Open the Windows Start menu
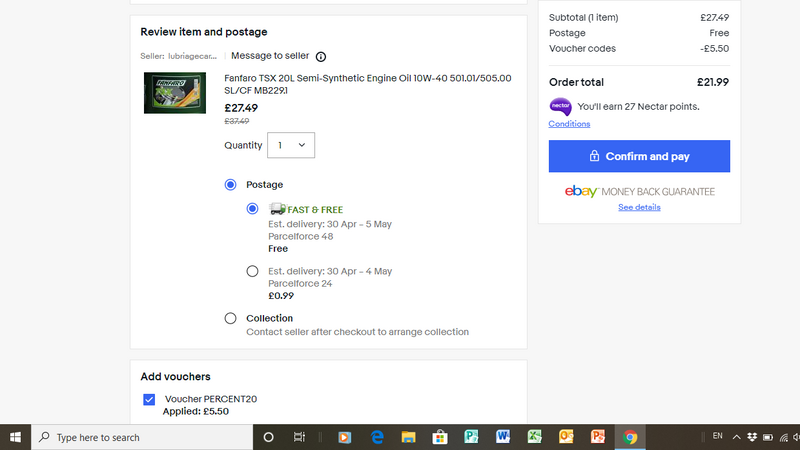 coord(15,437)
